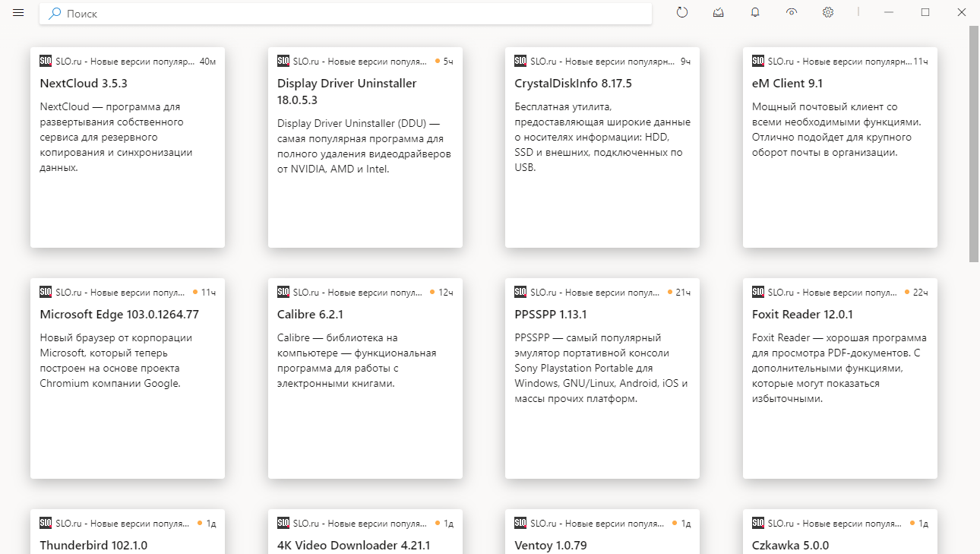Click the SLO favicon on the CrystalDiskInfo 8.17.5 card
The image size is (980, 554).
(520, 61)
